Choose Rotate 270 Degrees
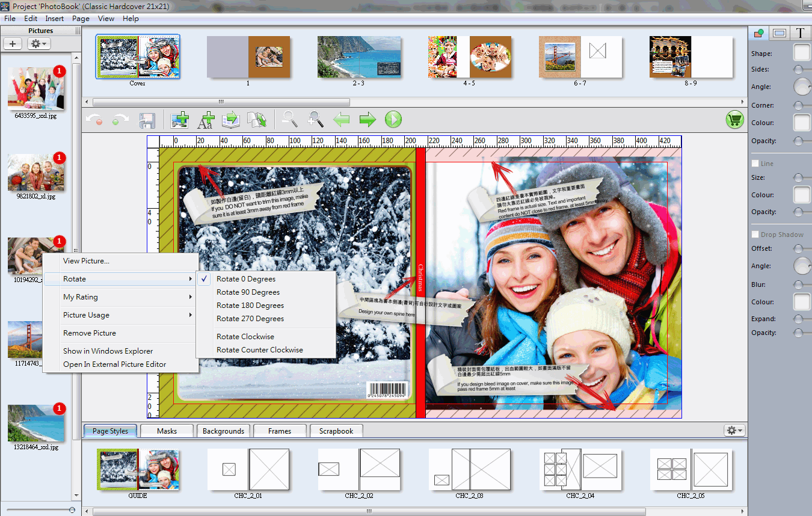Image resolution: width=812 pixels, height=516 pixels. (265, 319)
